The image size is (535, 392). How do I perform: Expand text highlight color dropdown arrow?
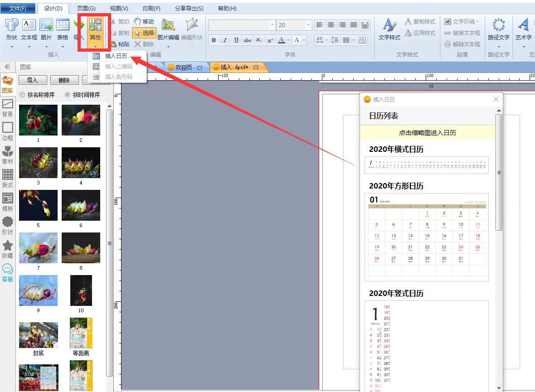[x=304, y=40]
